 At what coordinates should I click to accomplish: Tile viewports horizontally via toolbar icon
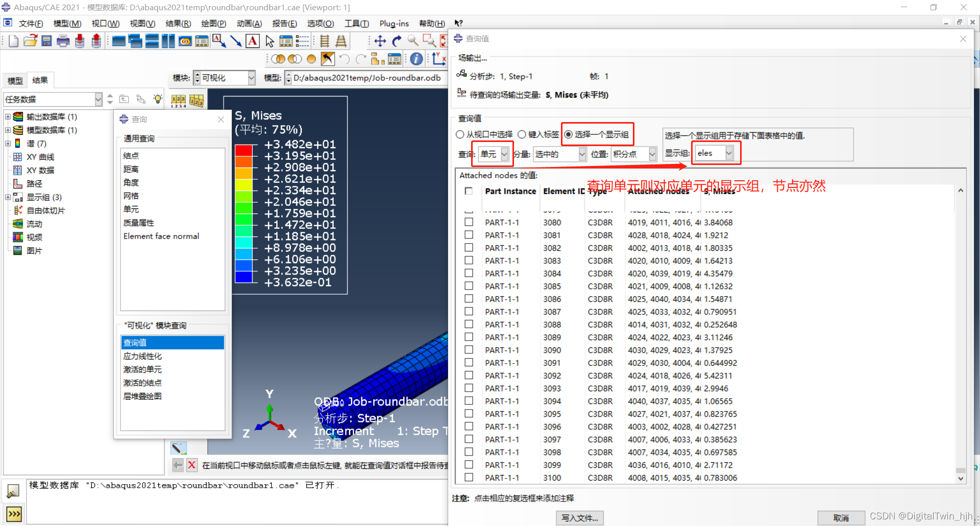[x=152, y=41]
